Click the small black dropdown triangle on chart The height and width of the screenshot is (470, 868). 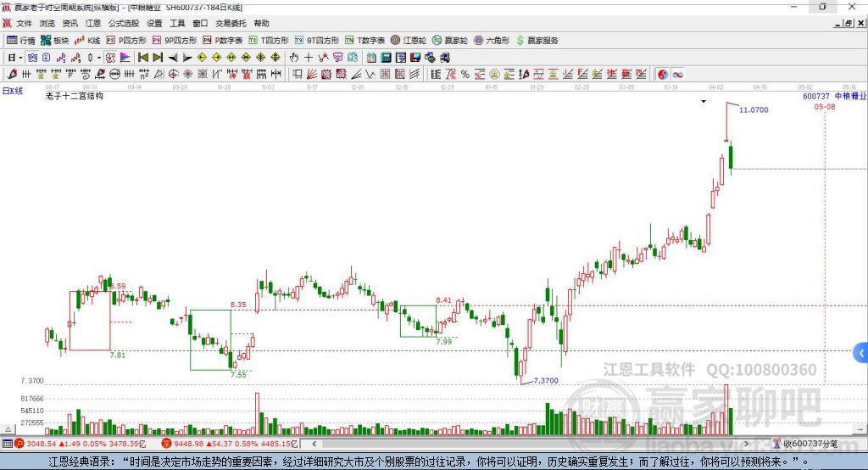[x=704, y=102]
